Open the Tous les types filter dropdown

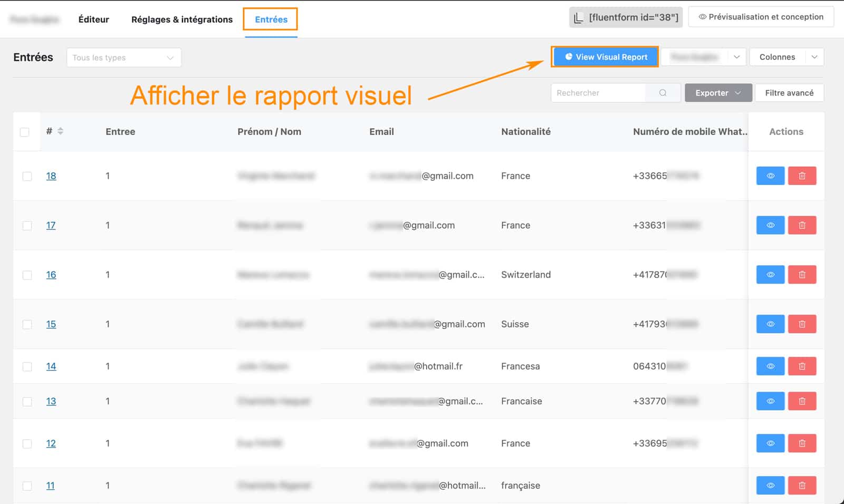coord(123,57)
